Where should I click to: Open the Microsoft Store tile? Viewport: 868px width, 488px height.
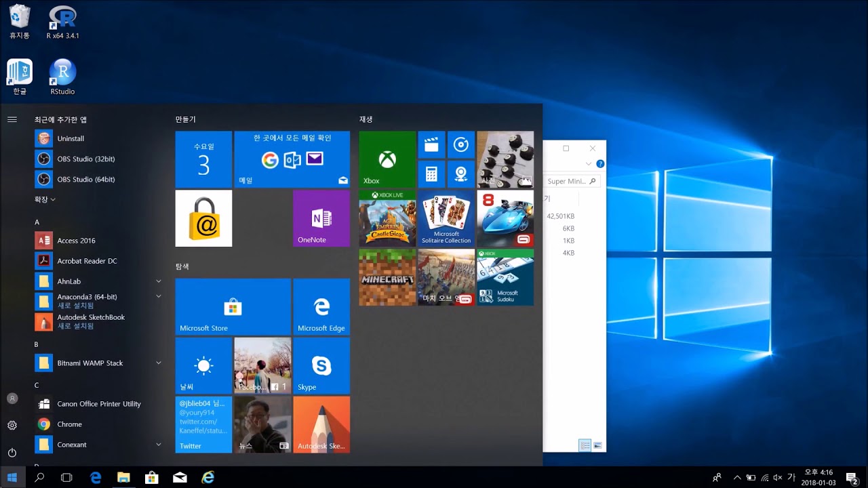point(233,307)
